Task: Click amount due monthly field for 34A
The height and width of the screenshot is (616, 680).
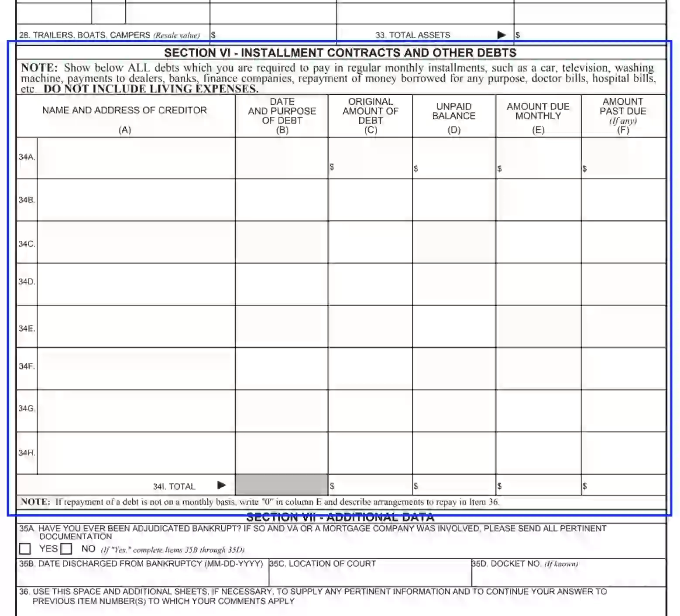Action: coord(538,158)
